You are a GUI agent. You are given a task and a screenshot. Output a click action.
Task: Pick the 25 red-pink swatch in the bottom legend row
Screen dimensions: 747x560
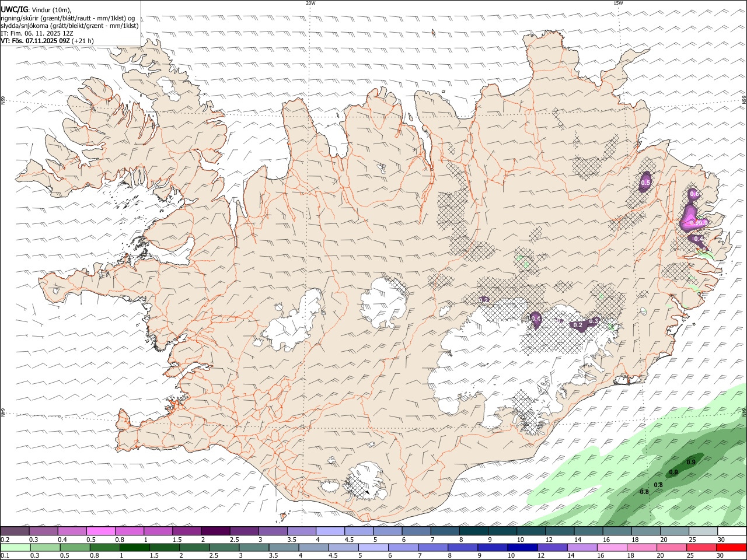(x=701, y=548)
